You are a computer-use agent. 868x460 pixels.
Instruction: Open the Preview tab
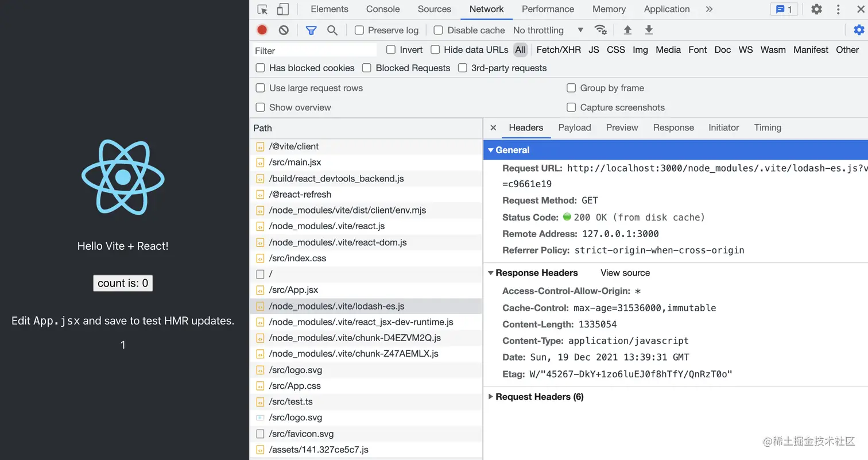622,127
